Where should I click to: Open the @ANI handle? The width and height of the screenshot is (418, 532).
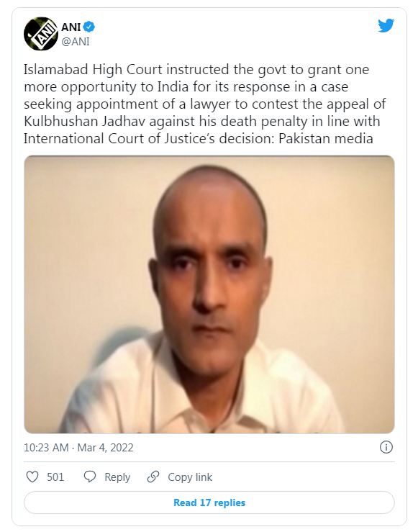76,41
